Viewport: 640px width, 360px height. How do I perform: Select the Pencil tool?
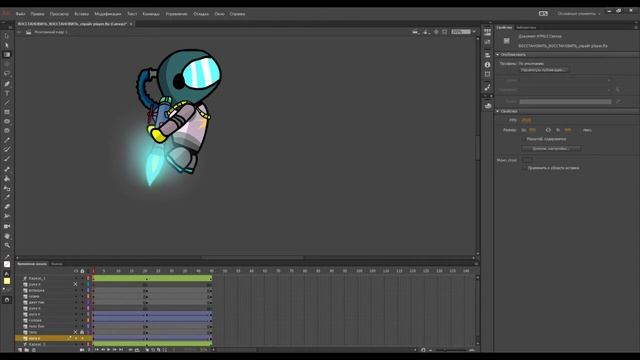click(7, 140)
